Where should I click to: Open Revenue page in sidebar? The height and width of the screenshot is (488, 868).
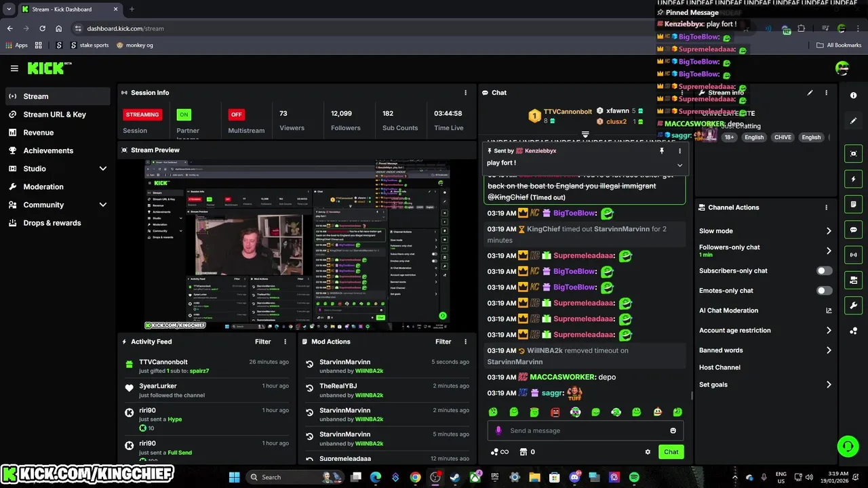(57, 133)
